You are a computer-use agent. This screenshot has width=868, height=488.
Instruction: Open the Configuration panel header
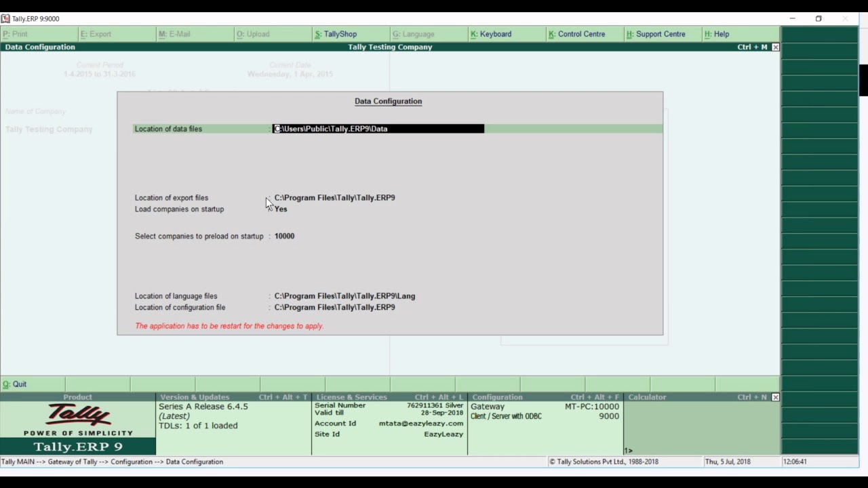tap(545, 397)
